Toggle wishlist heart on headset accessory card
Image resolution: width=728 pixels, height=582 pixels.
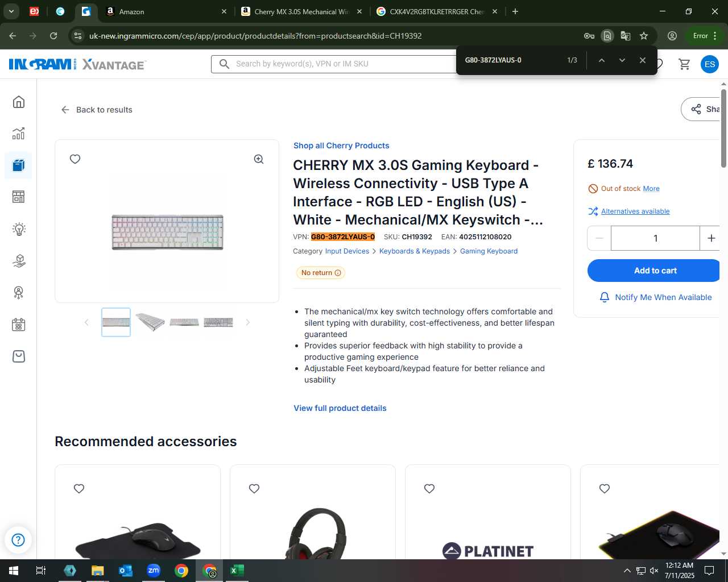click(254, 489)
